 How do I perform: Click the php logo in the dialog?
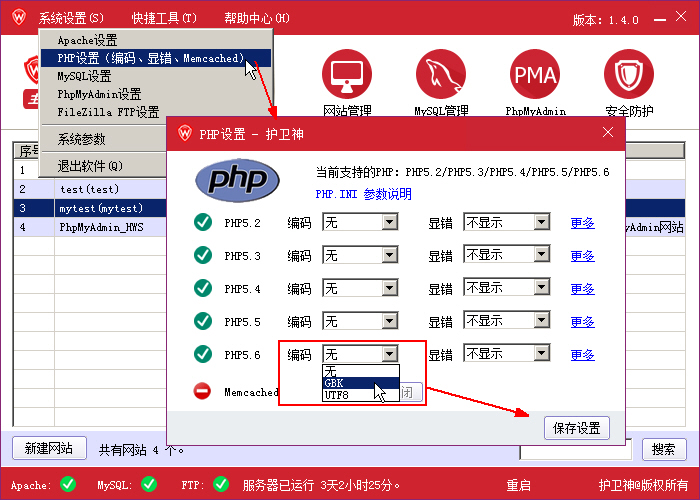[238, 180]
